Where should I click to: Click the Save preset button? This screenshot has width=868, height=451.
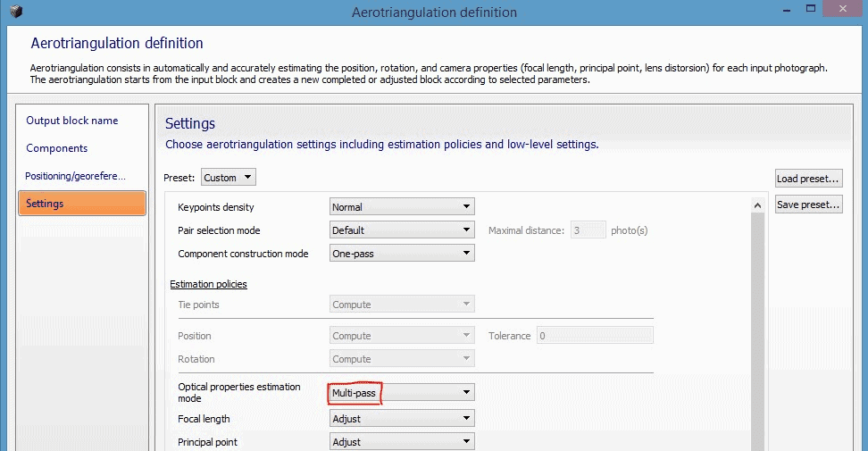(808, 205)
